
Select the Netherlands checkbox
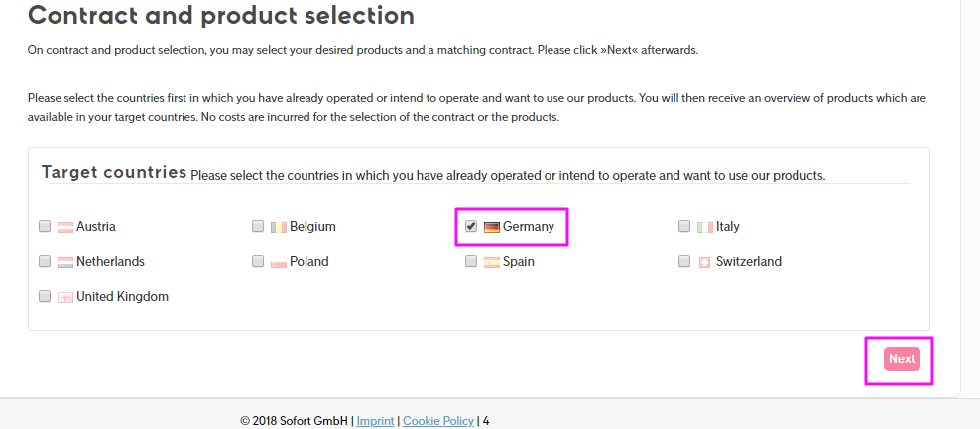[x=45, y=261]
